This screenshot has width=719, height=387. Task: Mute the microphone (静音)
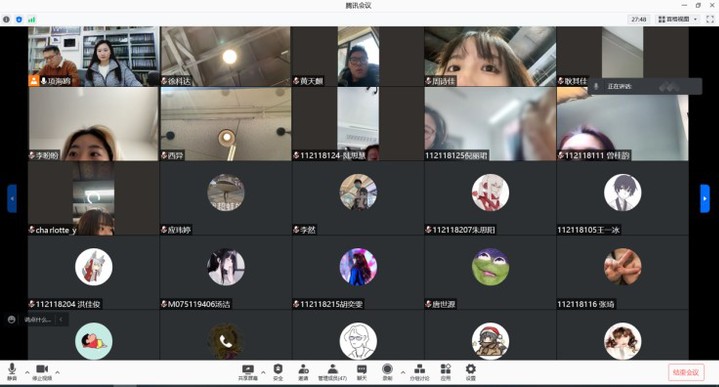pos(12,372)
